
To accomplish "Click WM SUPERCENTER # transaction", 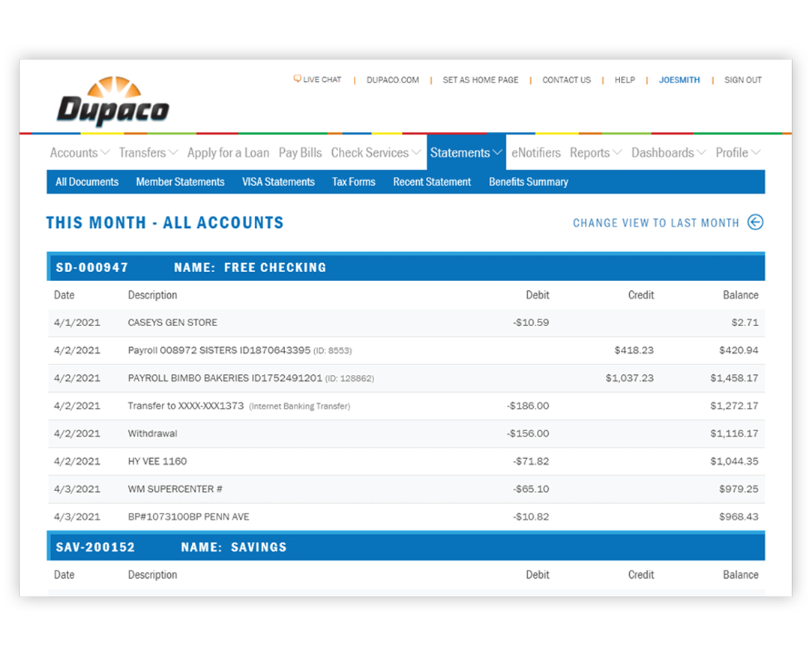I will click(175, 489).
